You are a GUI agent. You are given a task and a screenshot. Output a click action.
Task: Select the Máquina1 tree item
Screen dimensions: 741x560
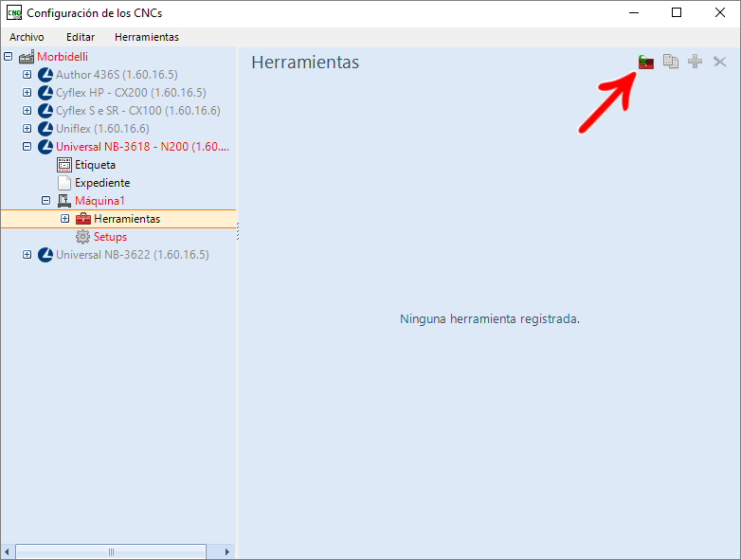click(99, 200)
